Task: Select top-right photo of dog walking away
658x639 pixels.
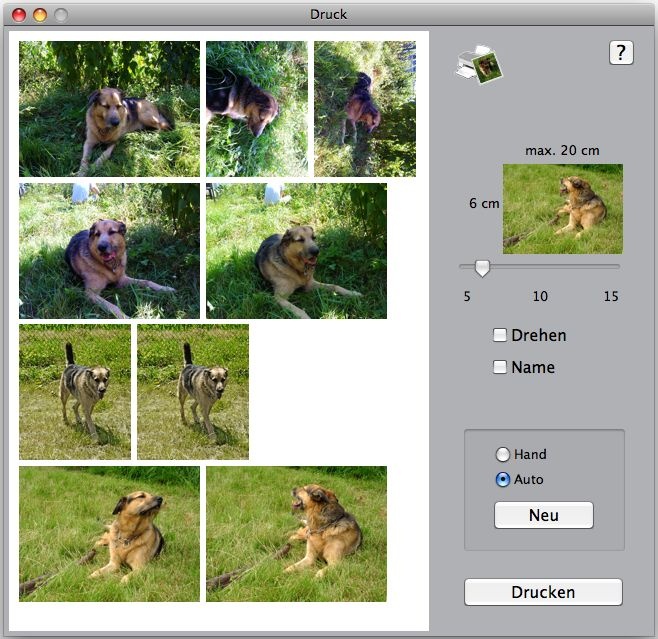Action: click(364, 109)
